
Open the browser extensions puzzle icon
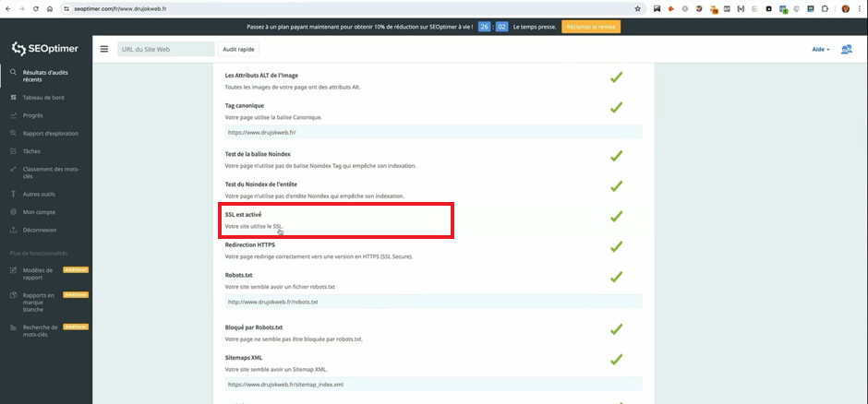click(x=825, y=9)
